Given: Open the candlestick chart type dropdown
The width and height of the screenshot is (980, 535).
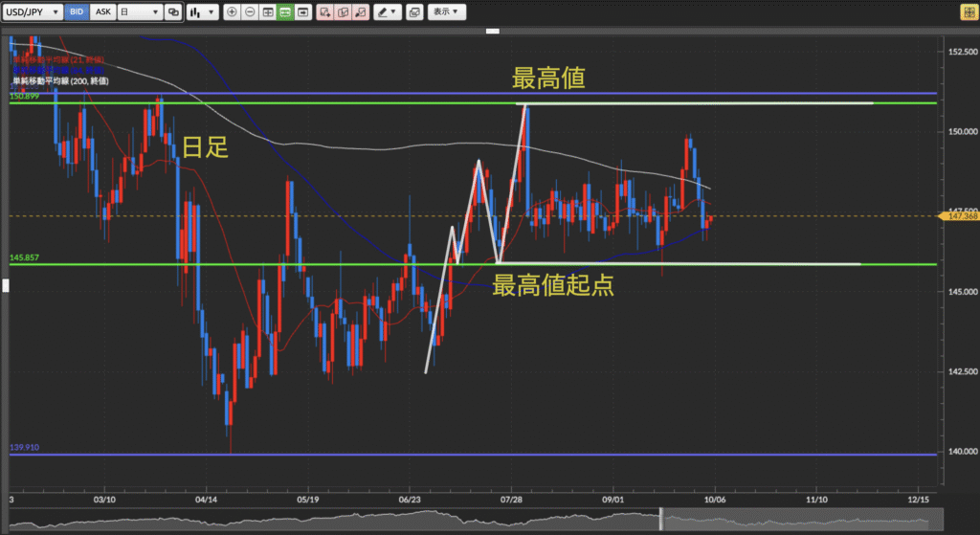Looking at the screenshot, I should click(x=201, y=12).
